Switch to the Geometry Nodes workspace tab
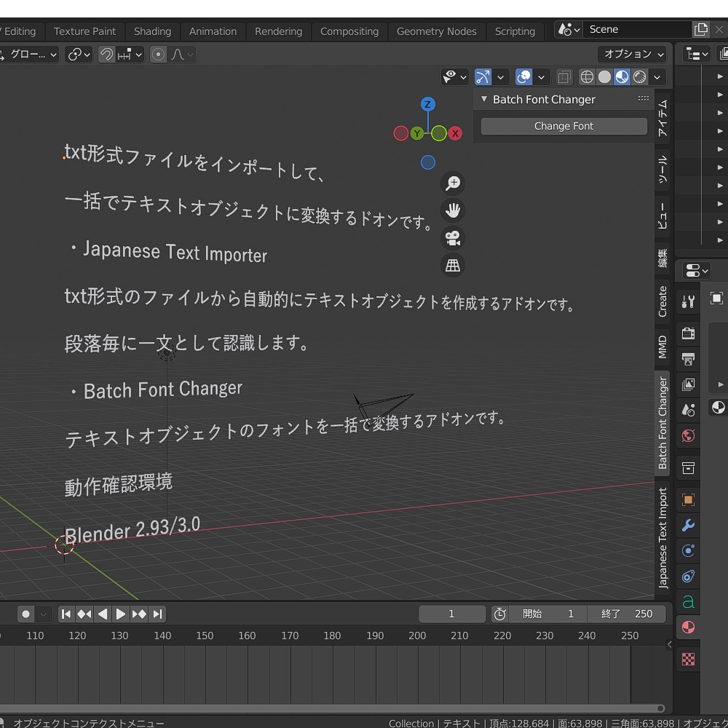728x728 pixels. pyautogui.click(x=437, y=31)
